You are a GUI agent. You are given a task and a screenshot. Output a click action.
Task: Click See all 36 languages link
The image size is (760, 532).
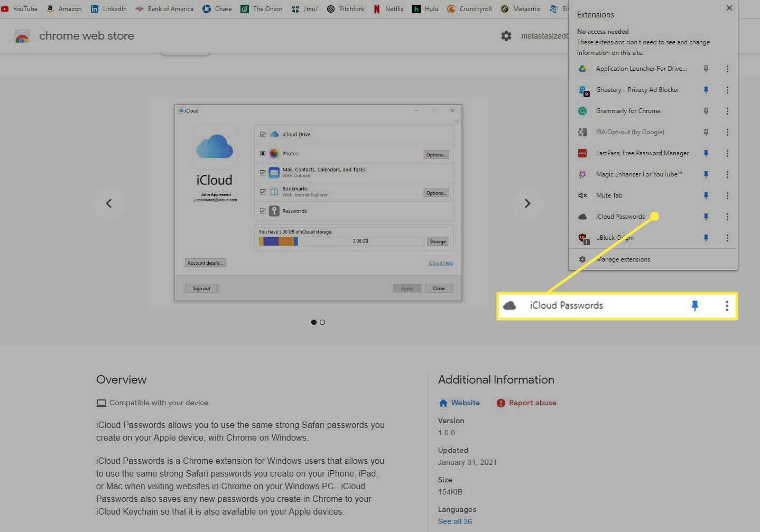click(x=455, y=521)
